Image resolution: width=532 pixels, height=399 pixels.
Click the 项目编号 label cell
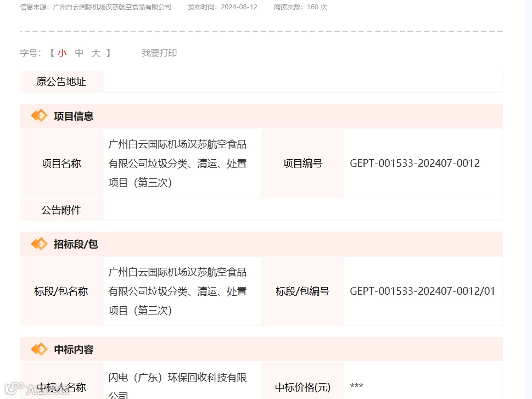point(303,163)
